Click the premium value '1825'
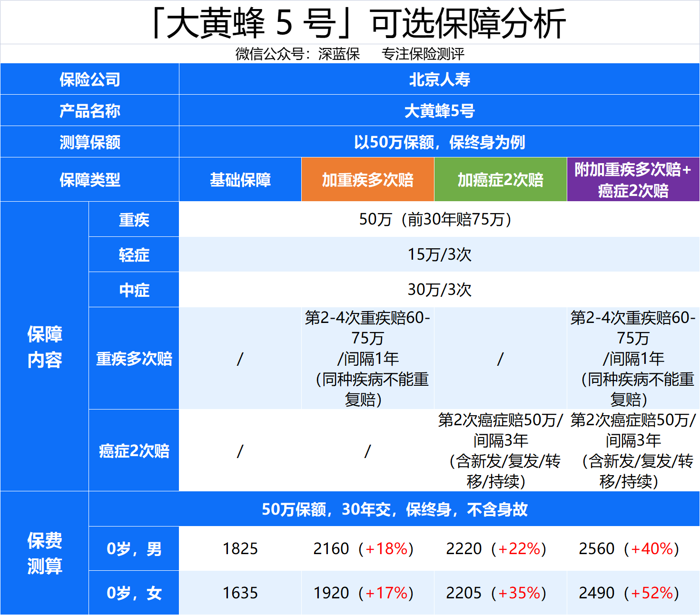 pos(240,548)
